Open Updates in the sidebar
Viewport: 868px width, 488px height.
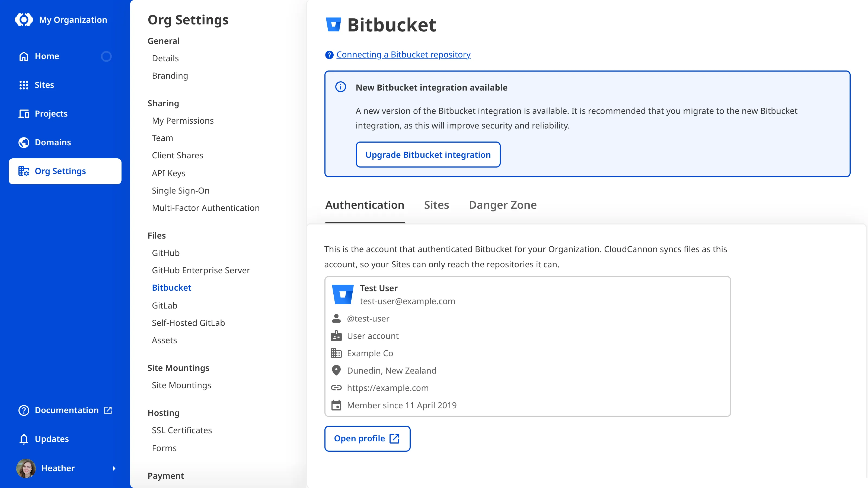coord(65,439)
